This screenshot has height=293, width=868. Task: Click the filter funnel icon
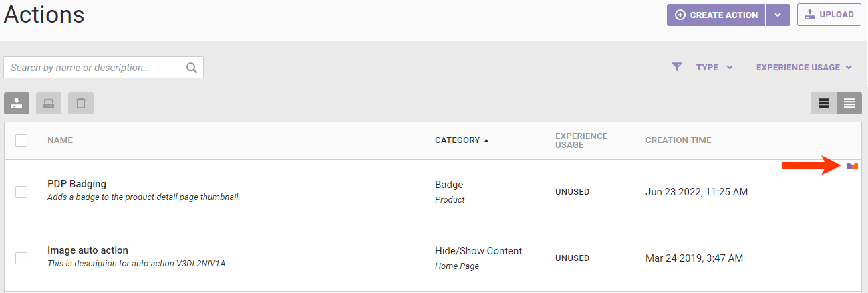pyautogui.click(x=677, y=67)
